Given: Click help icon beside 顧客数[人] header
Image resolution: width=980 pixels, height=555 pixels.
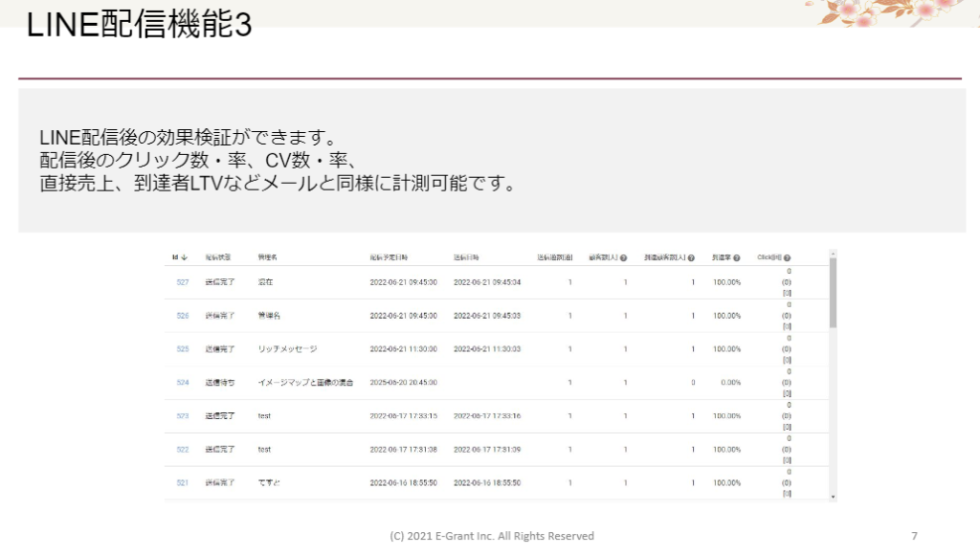Looking at the screenshot, I should coord(624,258).
